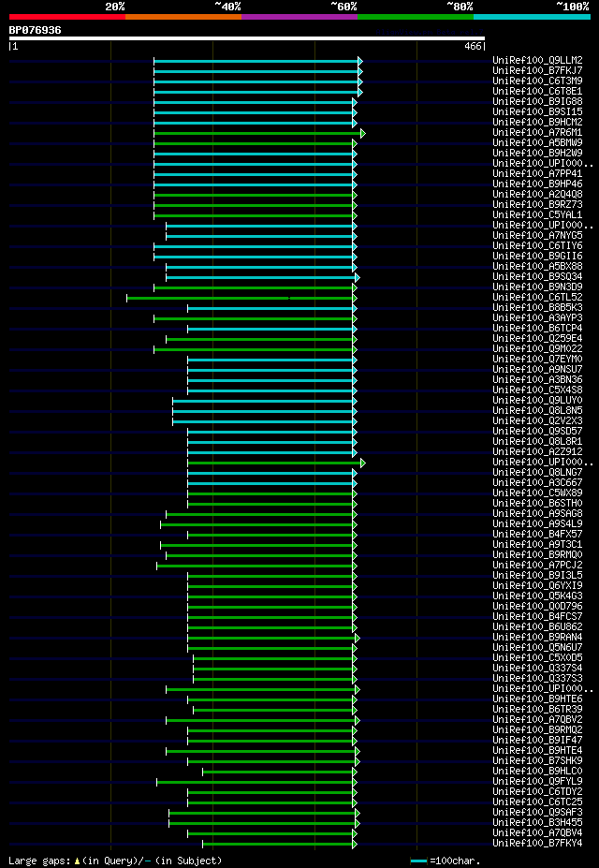Select the label UniRef100_A7PP41
The image size is (599, 868).
pyautogui.click(x=537, y=174)
